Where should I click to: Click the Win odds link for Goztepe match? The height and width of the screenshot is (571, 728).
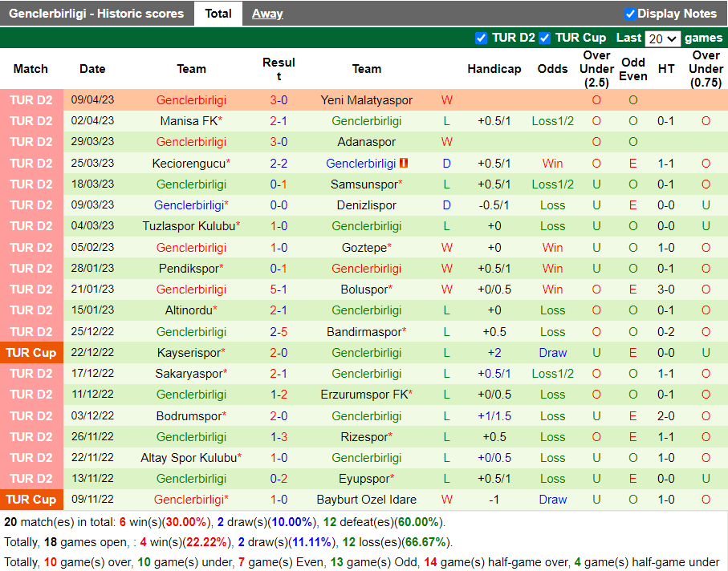(553, 247)
